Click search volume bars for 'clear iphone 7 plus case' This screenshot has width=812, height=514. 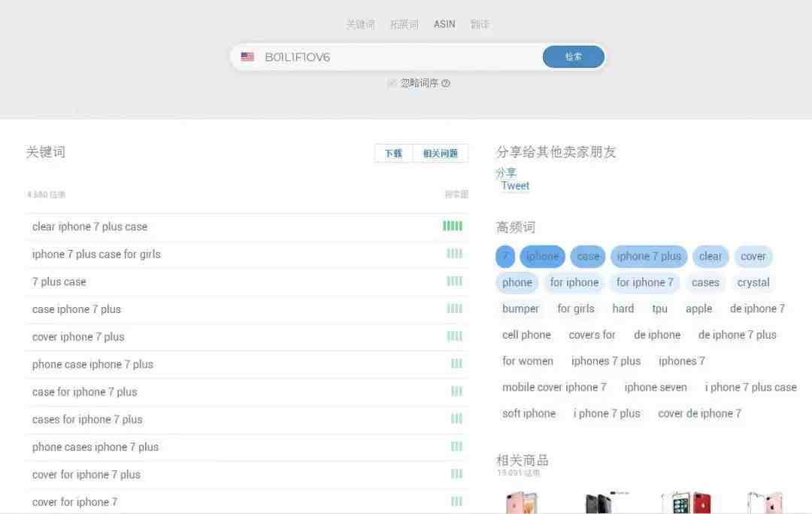[453, 226]
